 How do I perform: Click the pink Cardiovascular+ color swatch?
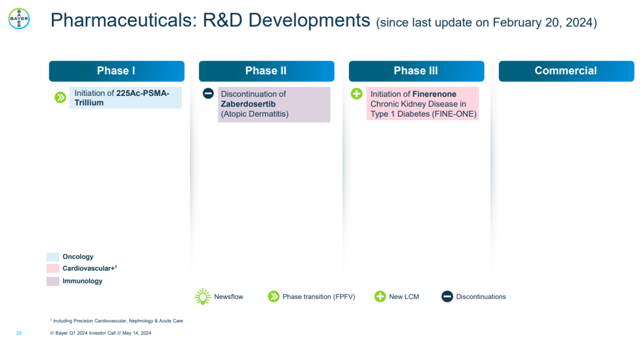coord(53,269)
